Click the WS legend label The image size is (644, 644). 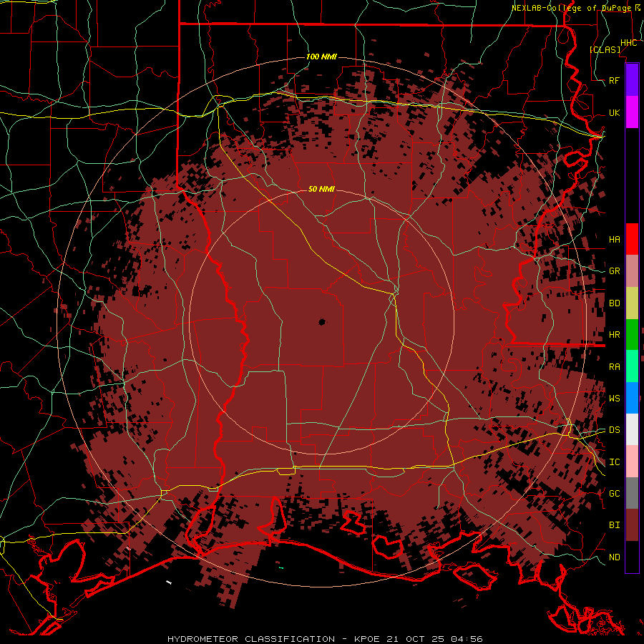tap(614, 399)
